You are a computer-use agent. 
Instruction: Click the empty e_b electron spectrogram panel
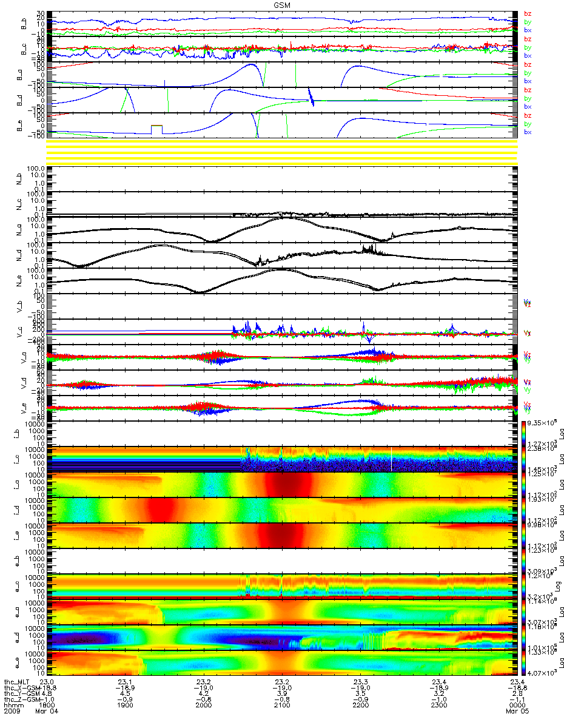[283, 561]
